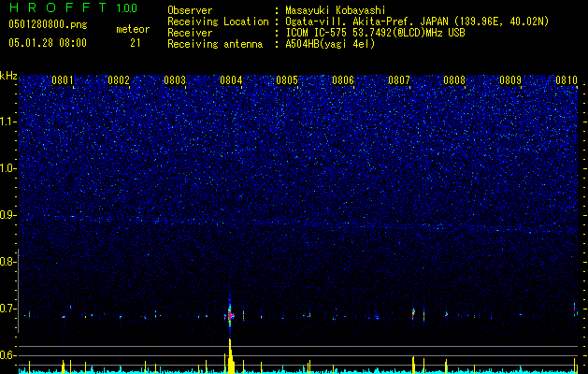588x374 pixels.
Task: Click the 0804 time marker
Action: pyautogui.click(x=231, y=80)
